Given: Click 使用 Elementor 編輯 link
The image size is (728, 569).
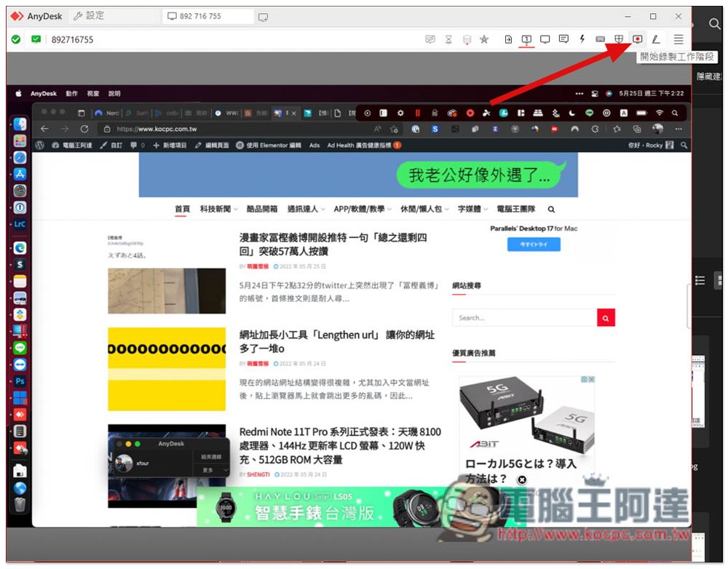Looking at the screenshot, I should point(269,146).
